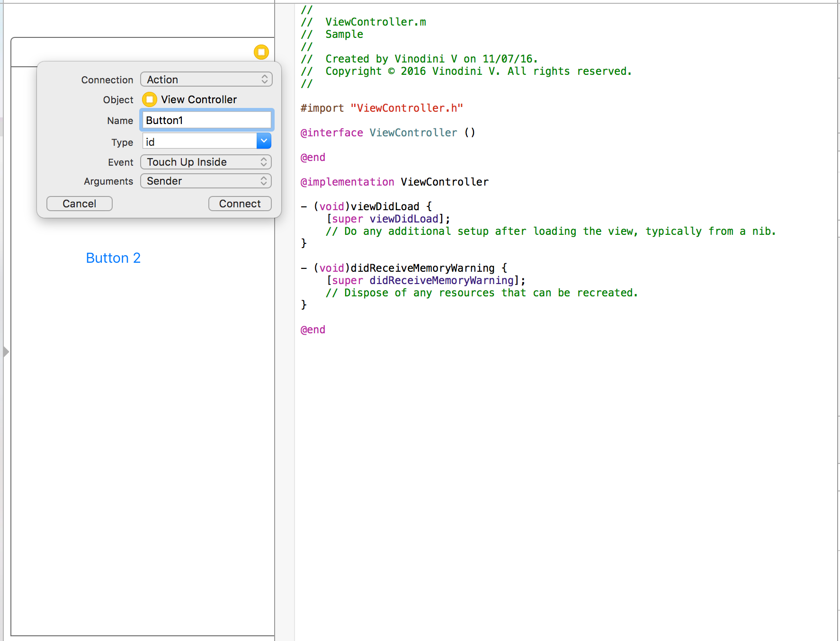840x641 pixels.
Task: Click the @interface ViewController line
Action: 387,133
